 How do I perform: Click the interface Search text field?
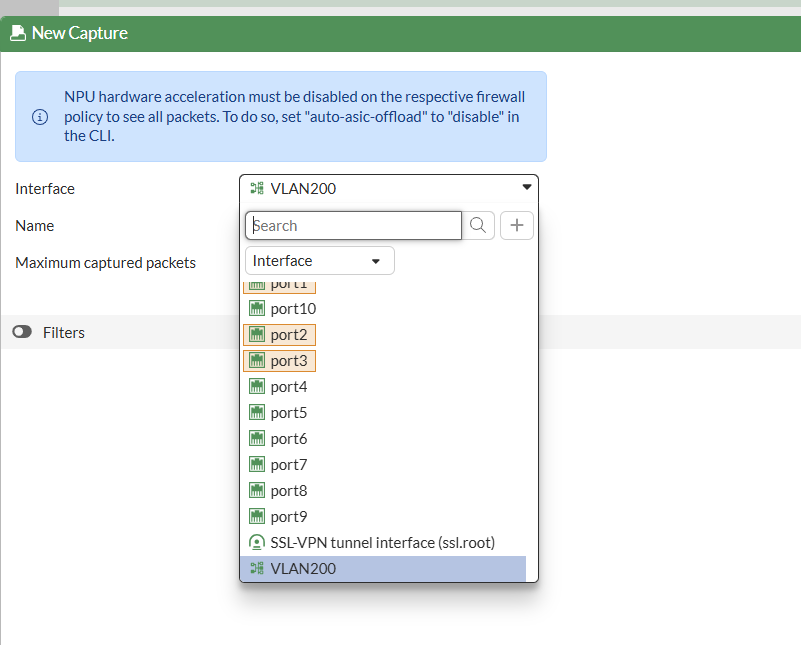click(x=354, y=226)
